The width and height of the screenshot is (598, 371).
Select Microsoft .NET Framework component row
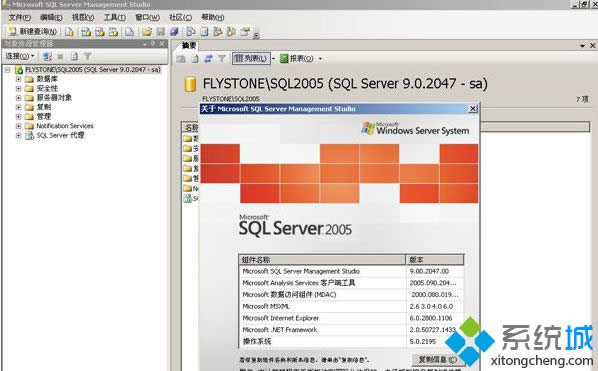[x=351, y=330]
